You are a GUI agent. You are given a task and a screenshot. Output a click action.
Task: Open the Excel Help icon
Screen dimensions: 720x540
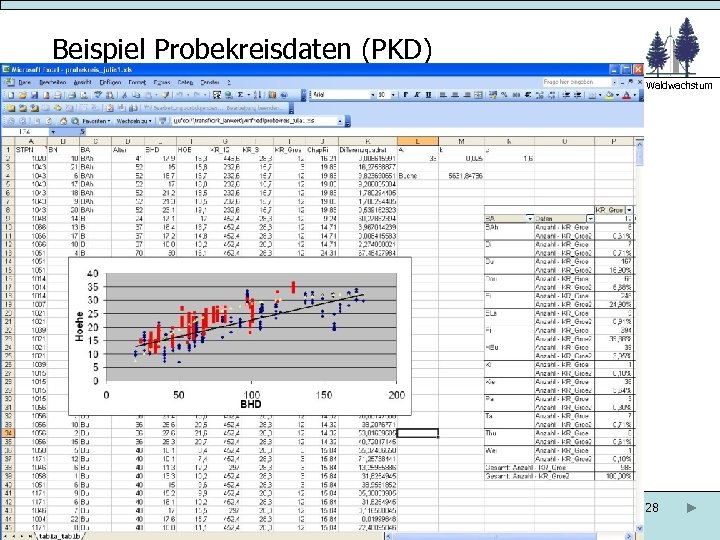point(284,95)
